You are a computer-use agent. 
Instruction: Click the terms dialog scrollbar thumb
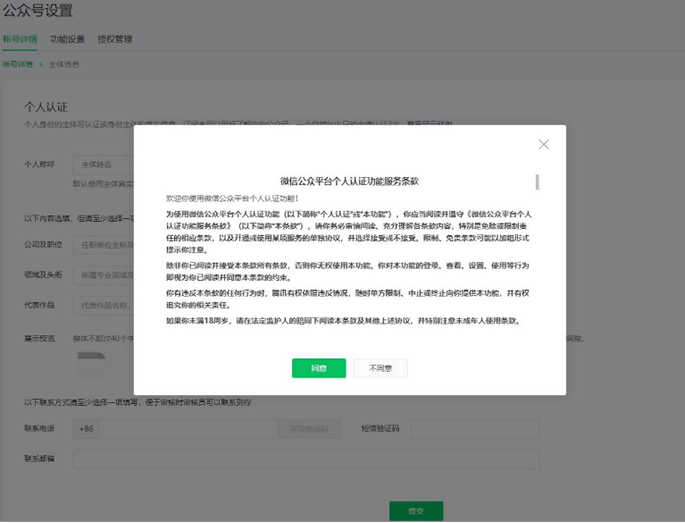tap(537, 182)
